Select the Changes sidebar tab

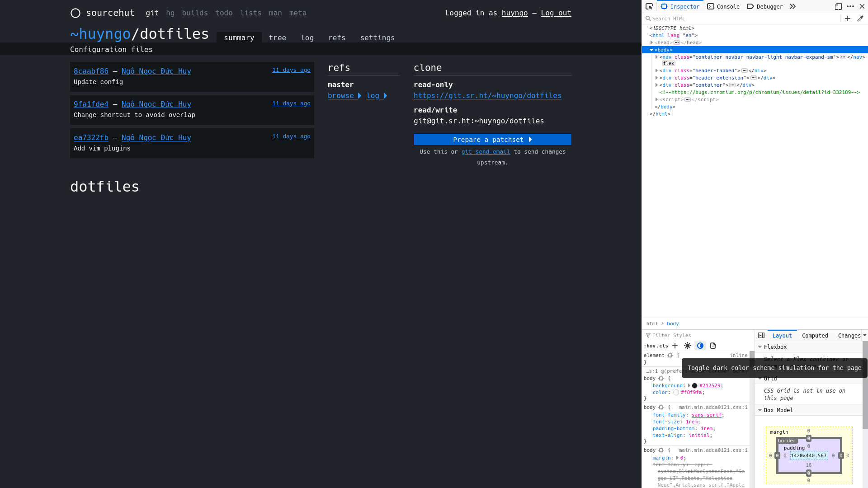849,335
